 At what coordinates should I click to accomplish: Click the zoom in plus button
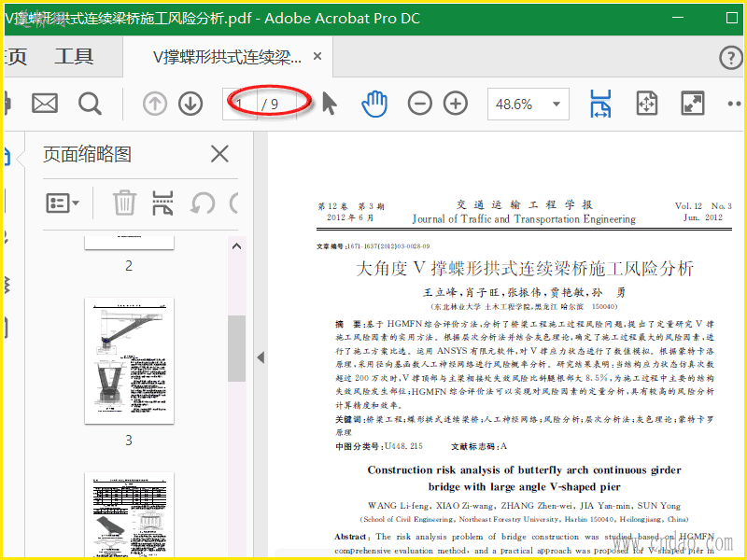(x=456, y=104)
